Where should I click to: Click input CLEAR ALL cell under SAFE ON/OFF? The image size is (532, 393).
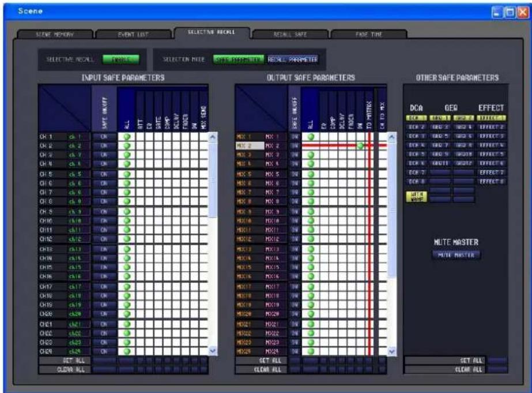[x=104, y=369]
